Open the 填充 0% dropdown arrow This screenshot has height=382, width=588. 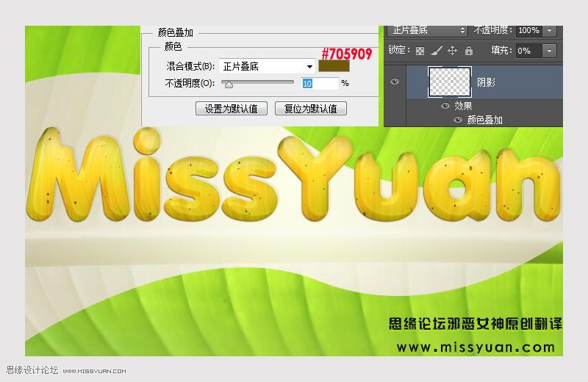pos(549,51)
